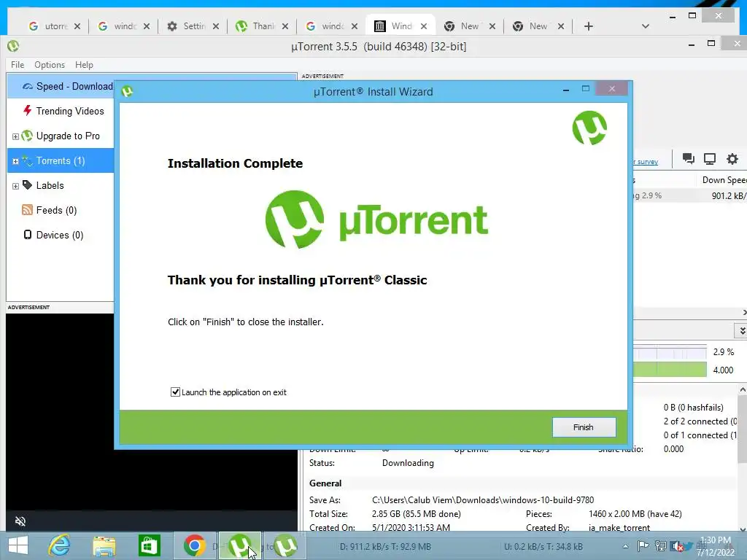Image resolution: width=747 pixels, height=560 pixels.
Task: Click the Downloading status value
Action: tap(408, 463)
